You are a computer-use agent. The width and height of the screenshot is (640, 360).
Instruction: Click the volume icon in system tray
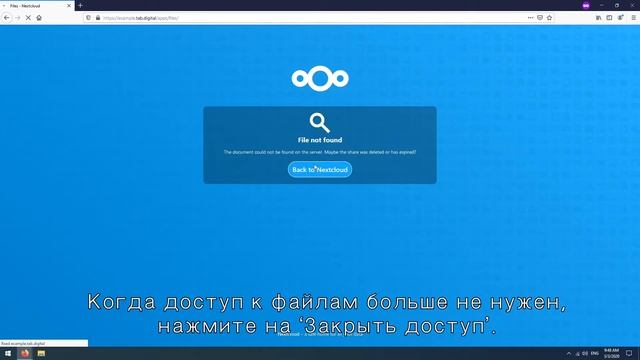coord(585,353)
